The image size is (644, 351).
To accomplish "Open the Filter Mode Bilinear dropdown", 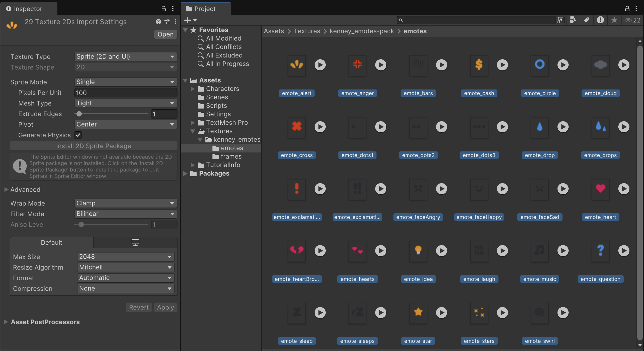I will click(x=125, y=214).
